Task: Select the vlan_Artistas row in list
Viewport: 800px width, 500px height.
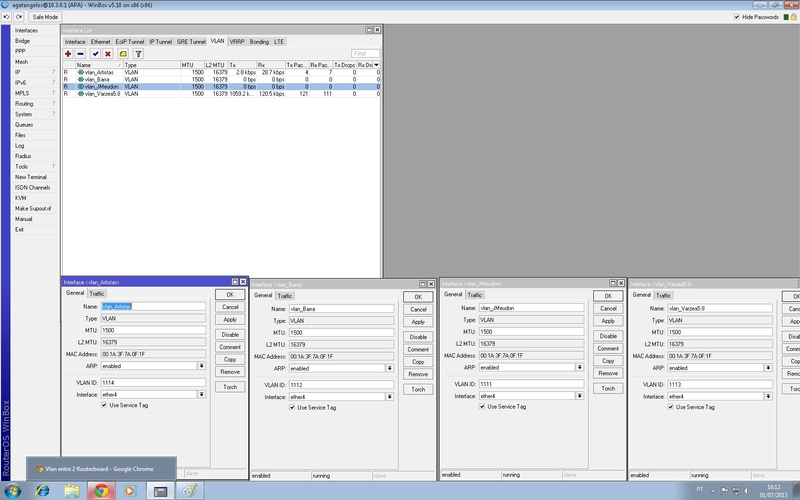Action: click(221, 72)
